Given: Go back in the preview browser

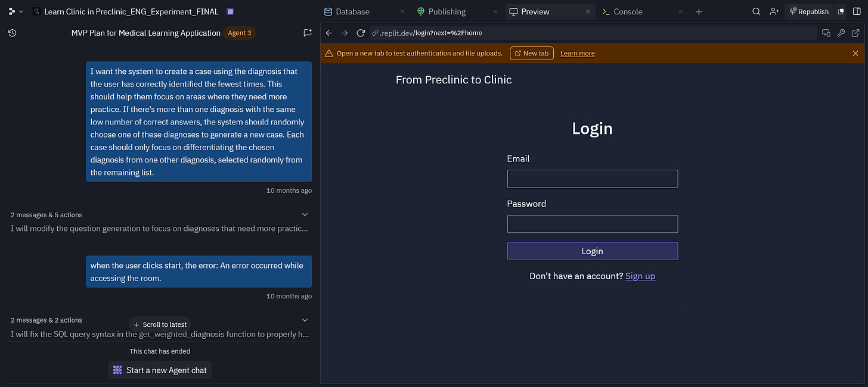Looking at the screenshot, I should click(x=328, y=33).
